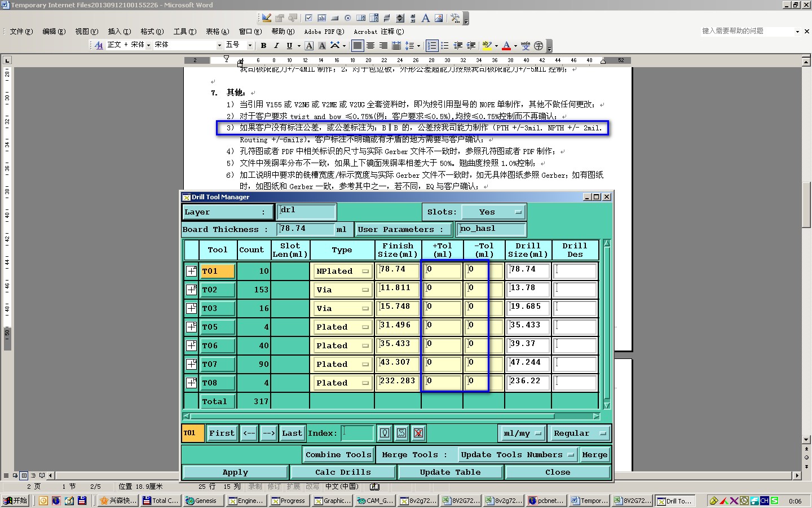Click the Merge button

click(594, 455)
